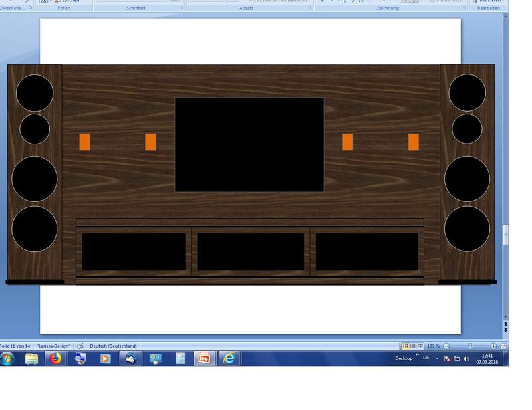The height and width of the screenshot is (410, 532).
Task: Open Windows Media Player from the taskbar
Action: tap(105, 359)
